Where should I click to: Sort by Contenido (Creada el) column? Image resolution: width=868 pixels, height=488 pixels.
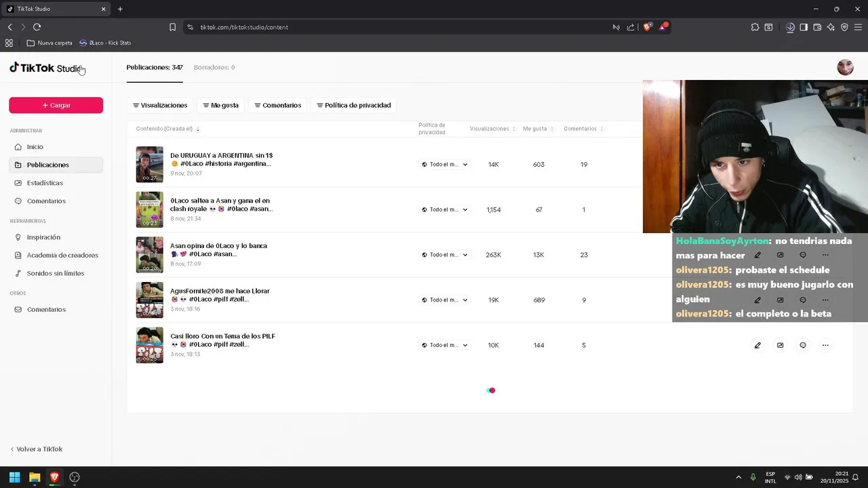(x=167, y=129)
